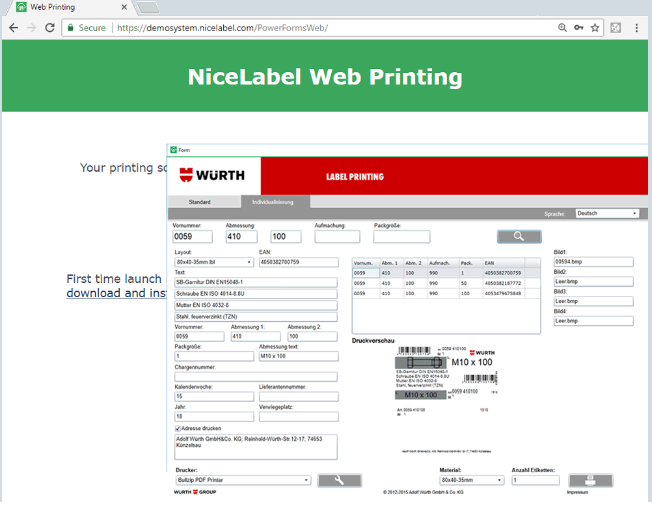
Task: Open printer settings wrench button
Action: point(339,480)
